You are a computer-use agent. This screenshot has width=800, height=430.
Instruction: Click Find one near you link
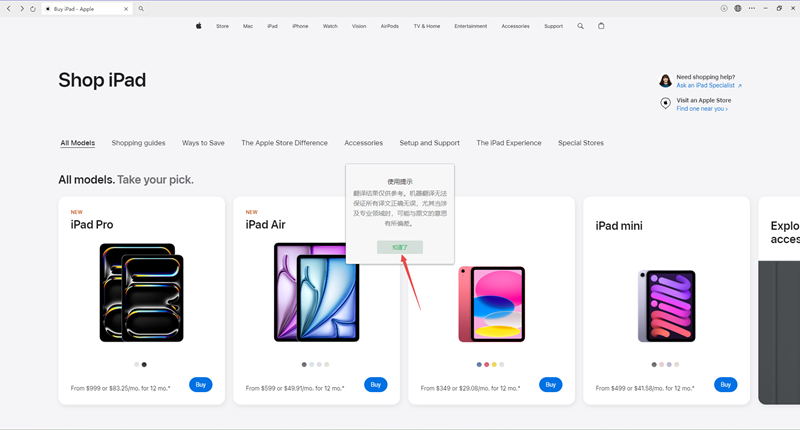702,109
